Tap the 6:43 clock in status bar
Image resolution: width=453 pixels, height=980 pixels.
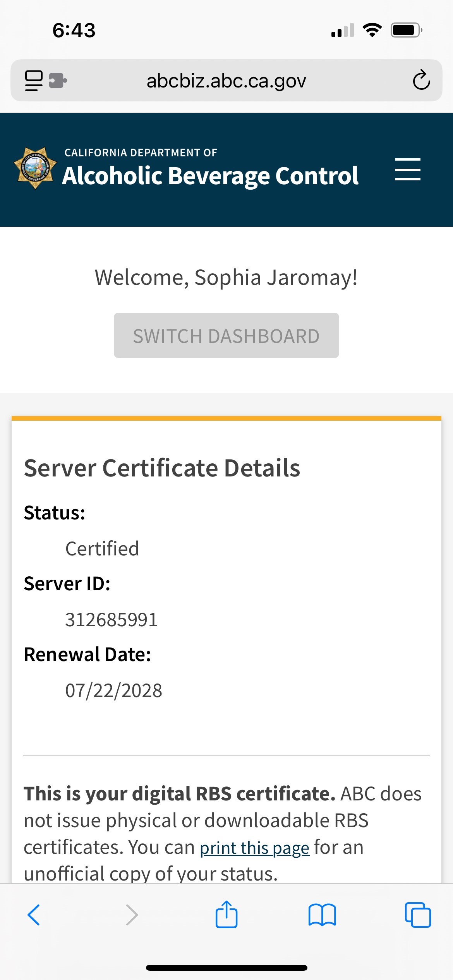tap(74, 30)
